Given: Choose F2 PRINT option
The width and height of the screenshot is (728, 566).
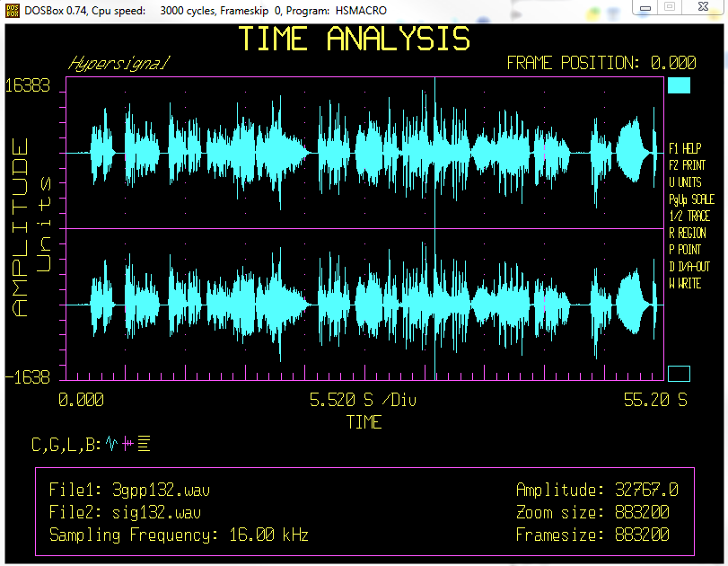Looking at the screenshot, I should click(x=687, y=165).
